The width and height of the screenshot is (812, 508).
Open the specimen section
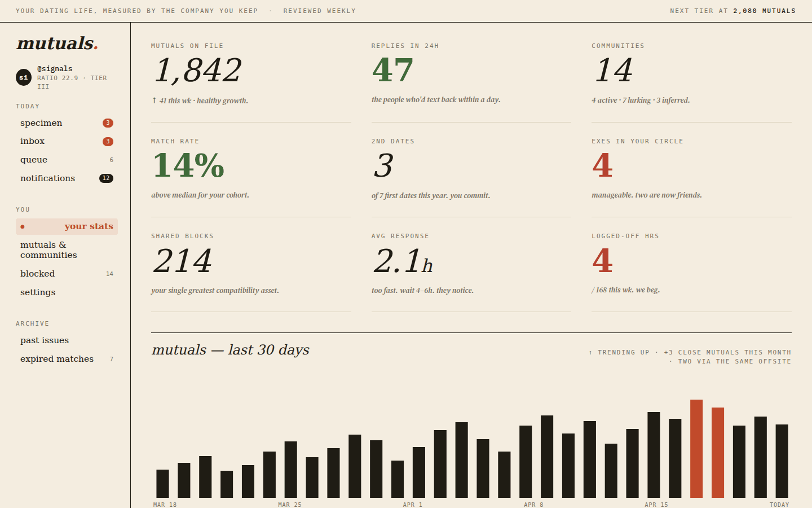click(67, 123)
